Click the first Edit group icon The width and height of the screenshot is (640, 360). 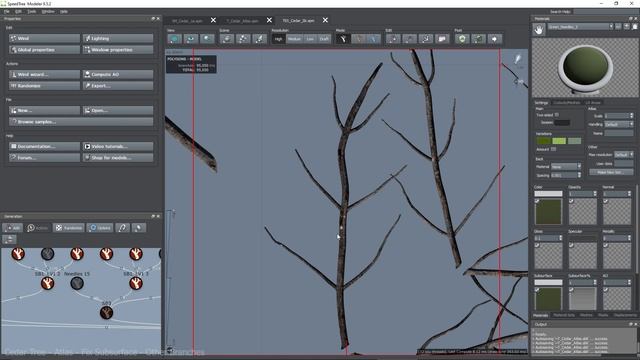click(393, 39)
